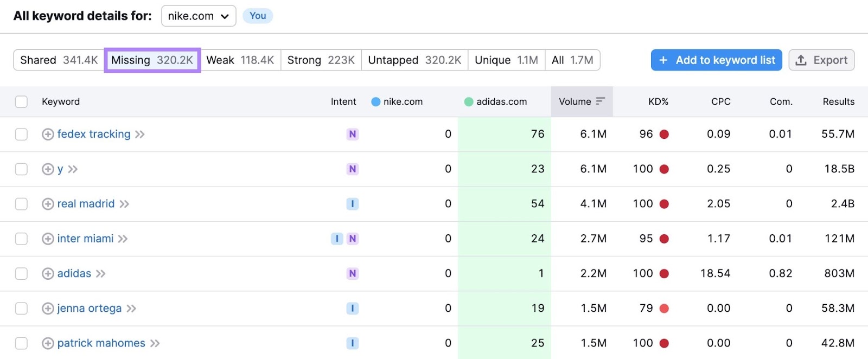Select the real madrid row checkbox
This screenshot has height=359, width=868.
tap(21, 204)
